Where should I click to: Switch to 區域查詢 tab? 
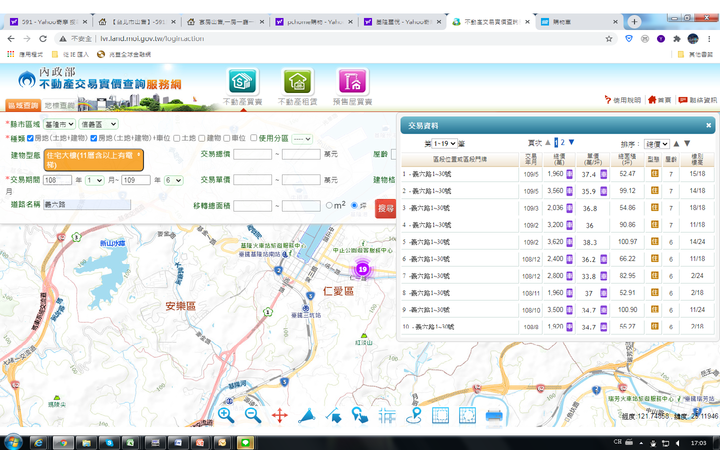point(22,105)
